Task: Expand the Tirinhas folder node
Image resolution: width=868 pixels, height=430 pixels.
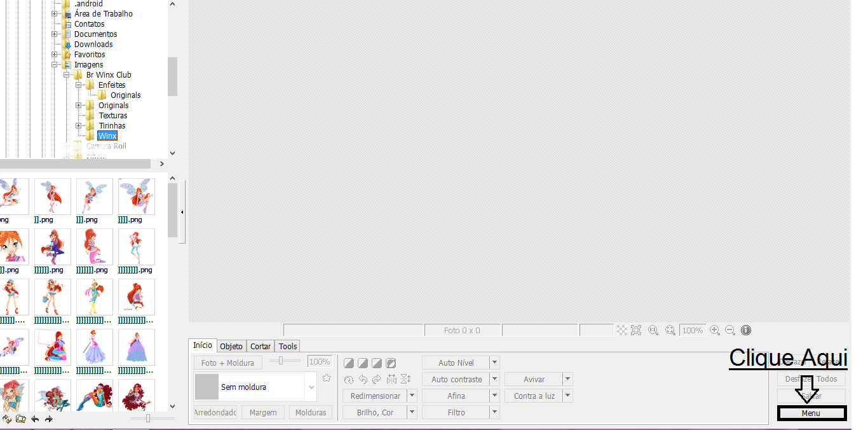Action: click(79, 125)
